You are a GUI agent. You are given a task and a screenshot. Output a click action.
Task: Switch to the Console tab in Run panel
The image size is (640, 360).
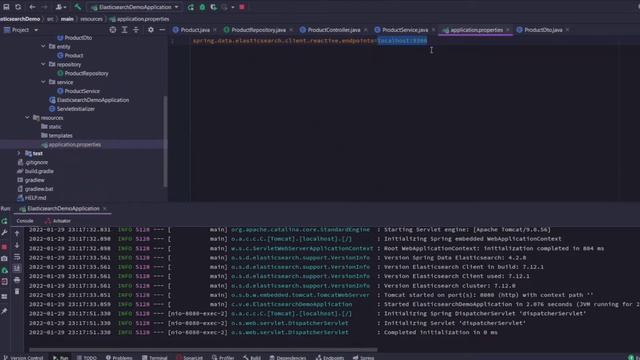(25, 221)
